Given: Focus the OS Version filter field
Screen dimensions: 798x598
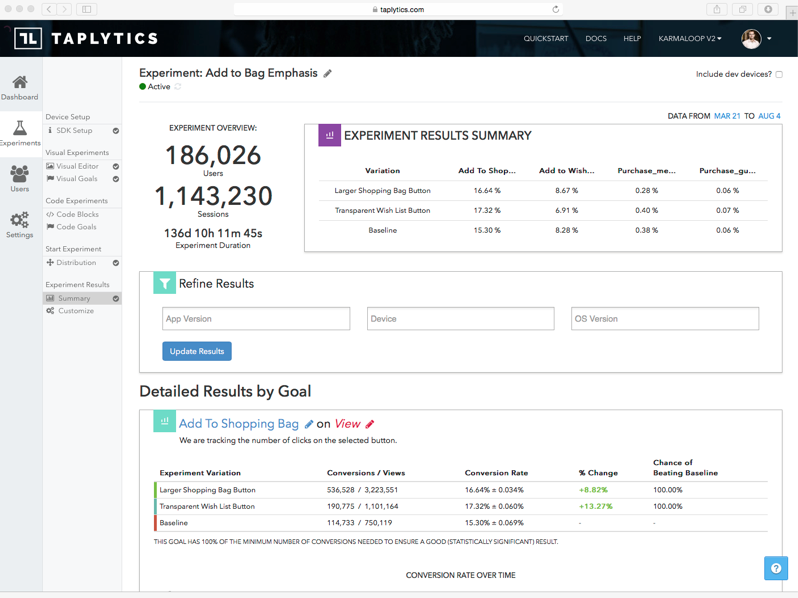Looking at the screenshot, I should pyautogui.click(x=665, y=319).
